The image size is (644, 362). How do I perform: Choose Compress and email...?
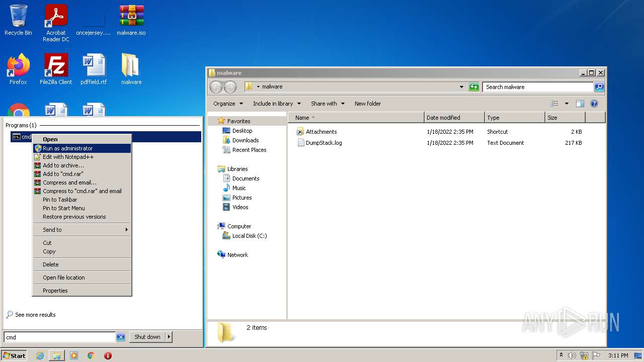pyautogui.click(x=82, y=183)
